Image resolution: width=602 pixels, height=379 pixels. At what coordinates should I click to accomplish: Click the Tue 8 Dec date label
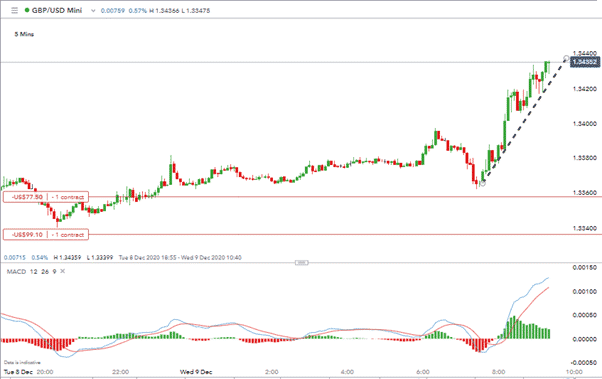(x=18, y=372)
